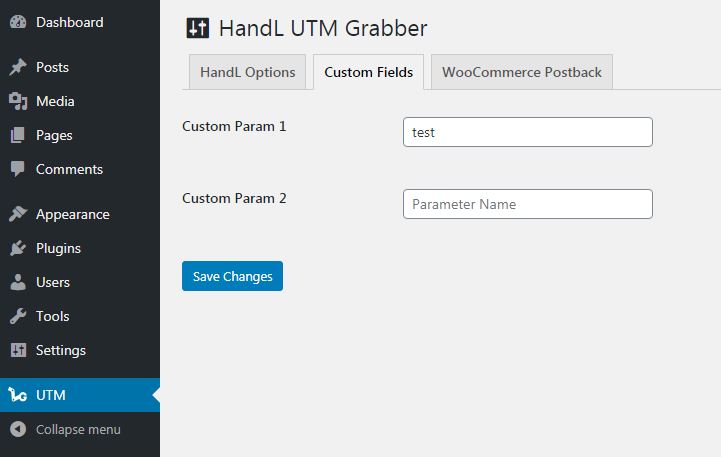Viewport: 721px width, 457px height.
Task: Open the WooCommerce Postback tab
Action: point(521,72)
